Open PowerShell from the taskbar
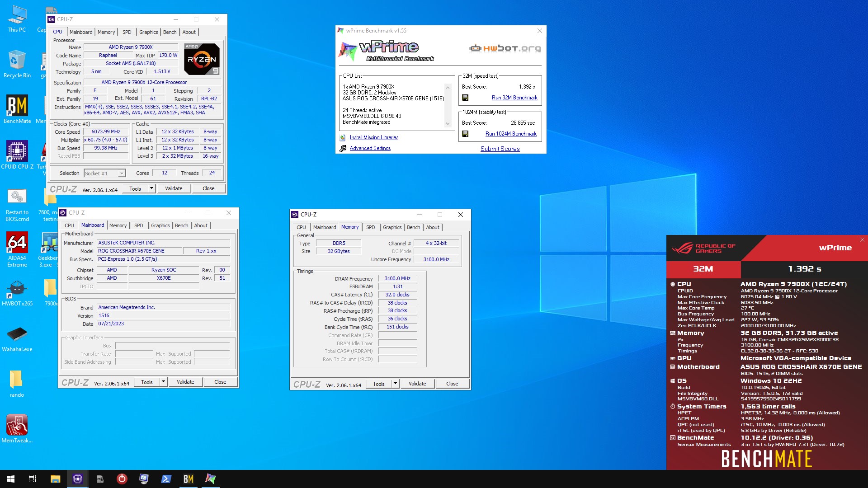The width and height of the screenshot is (868, 488). click(x=166, y=479)
